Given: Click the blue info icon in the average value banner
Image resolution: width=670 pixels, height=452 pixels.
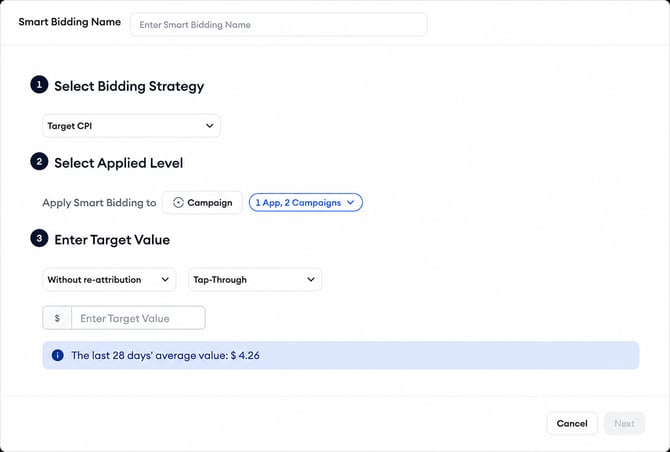Looking at the screenshot, I should [58, 355].
